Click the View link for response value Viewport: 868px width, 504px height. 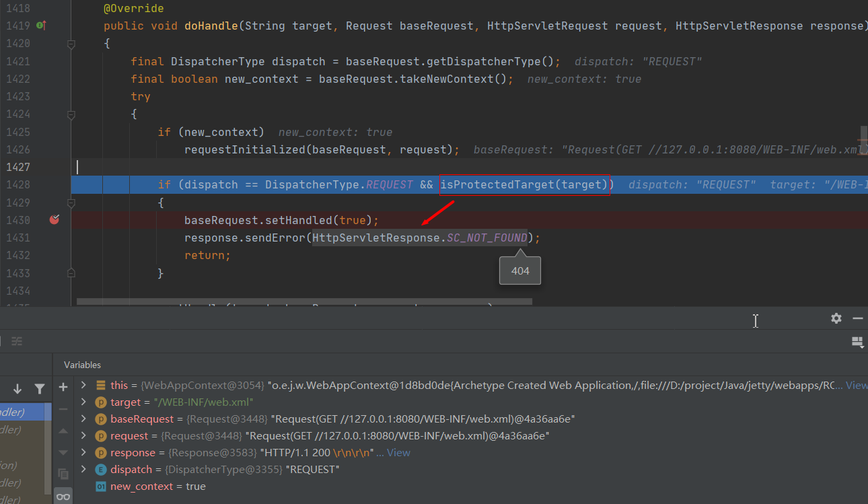click(398, 453)
